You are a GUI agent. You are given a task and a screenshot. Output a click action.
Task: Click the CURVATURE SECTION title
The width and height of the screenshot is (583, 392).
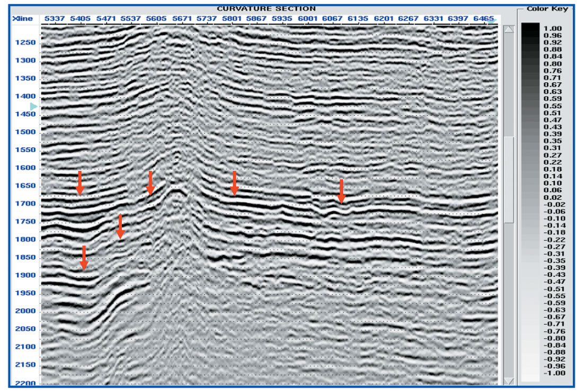pos(266,8)
